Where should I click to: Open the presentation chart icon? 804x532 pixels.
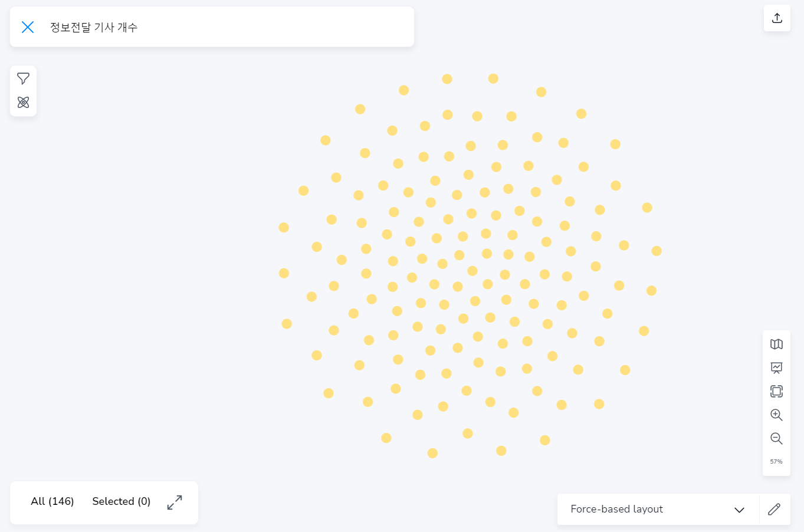tap(776, 368)
